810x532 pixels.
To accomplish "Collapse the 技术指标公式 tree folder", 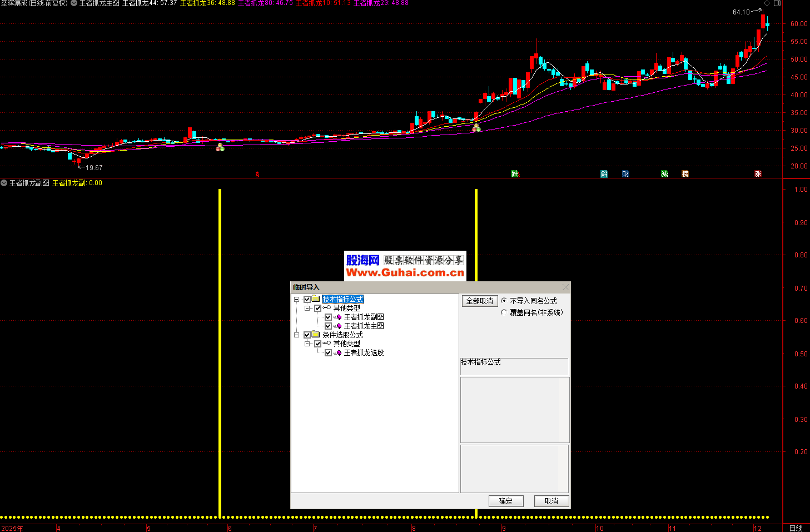I will coord(296,300).
